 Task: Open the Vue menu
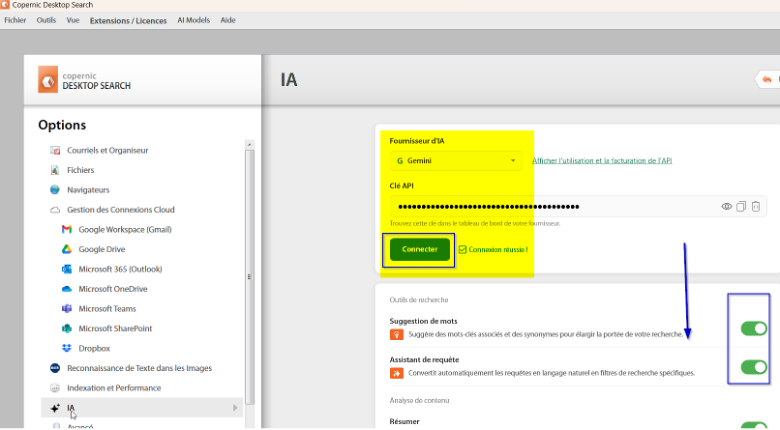coord(73,20)
